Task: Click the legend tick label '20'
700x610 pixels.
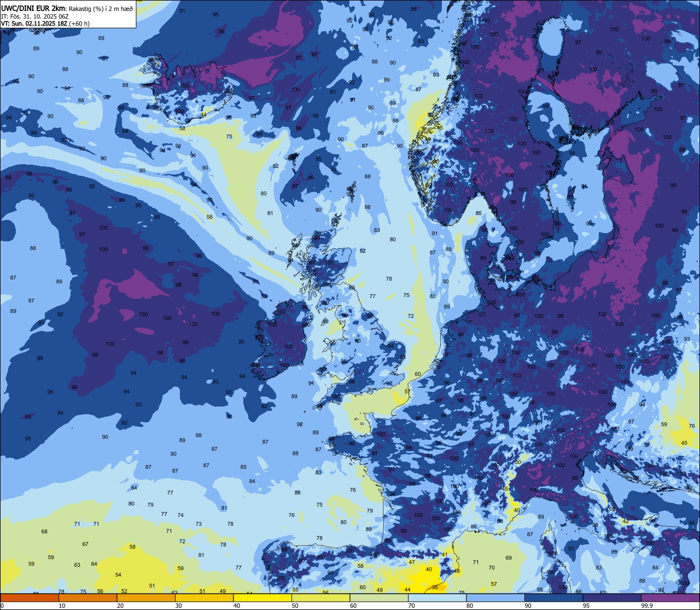Action: click(x=120, y=606)
